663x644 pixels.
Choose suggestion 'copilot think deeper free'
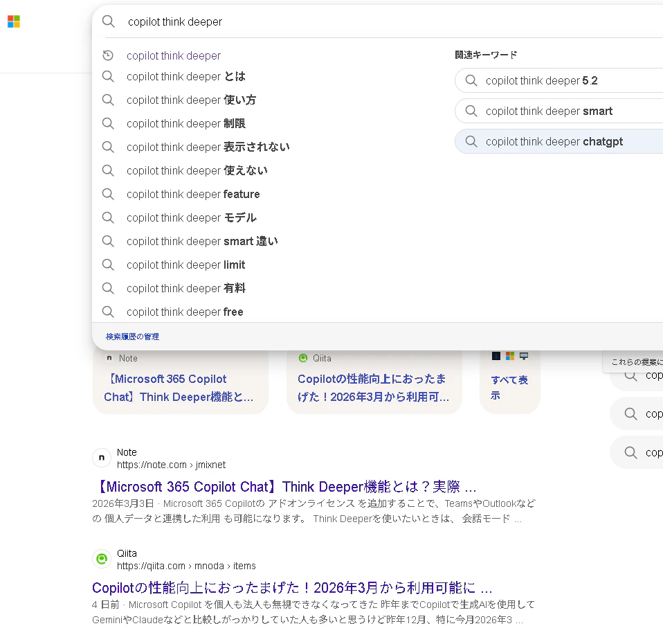pyautogui.click(x=185, y=312)
